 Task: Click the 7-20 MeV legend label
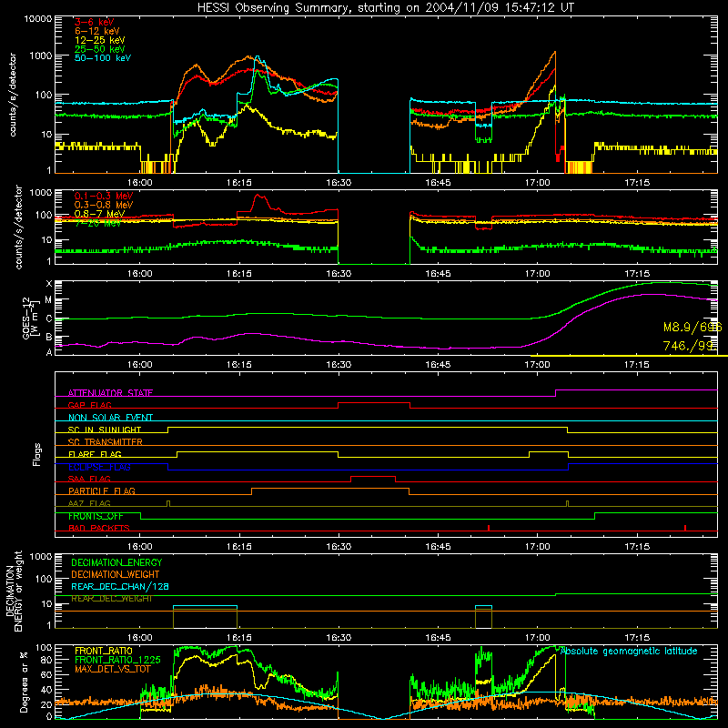[97, 223]
